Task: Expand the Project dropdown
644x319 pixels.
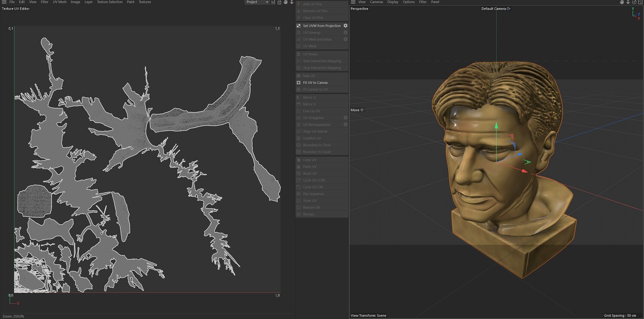Action: click(x=257, y=2)
